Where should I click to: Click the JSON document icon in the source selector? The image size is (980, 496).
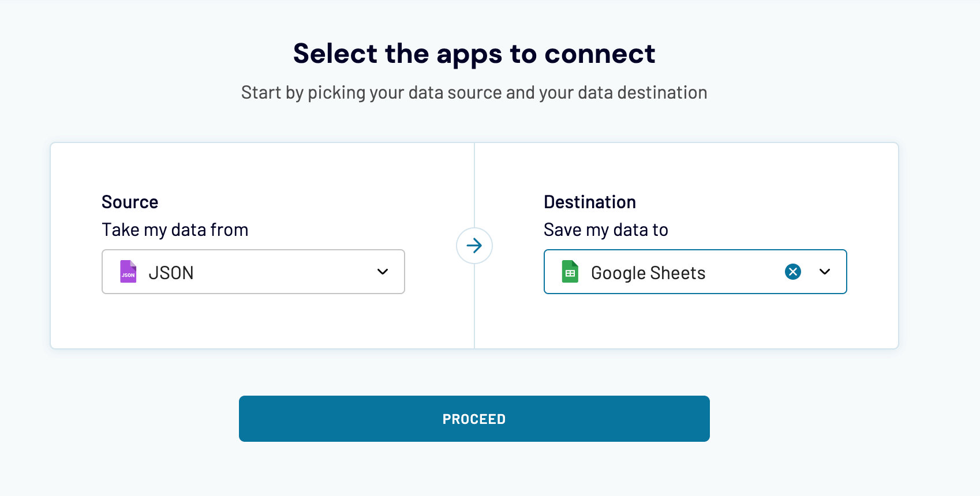pyautogui.click(x=128, y=272)
